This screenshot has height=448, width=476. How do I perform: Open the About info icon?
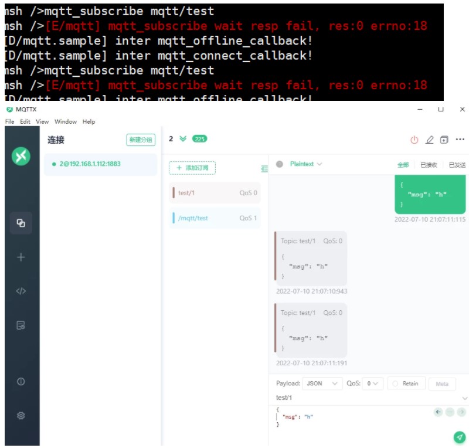(21, 382)
